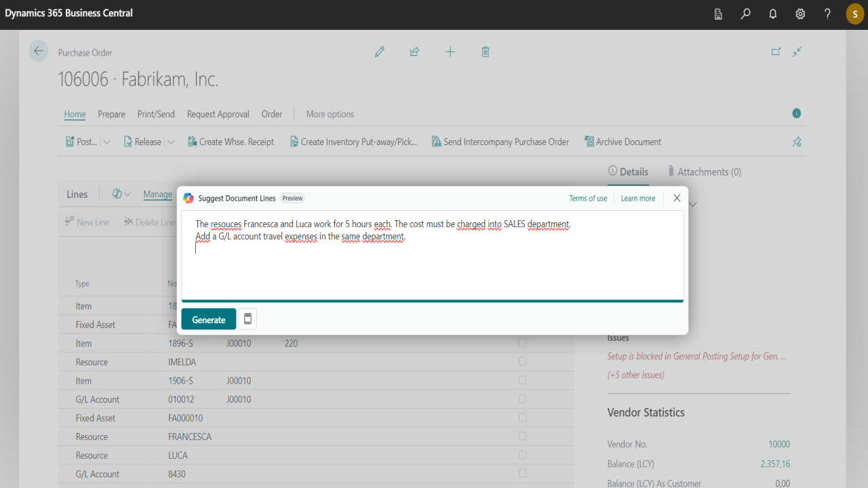Click Release action
868x488 pixels.
pyautogui.click(x=142, y=142)
